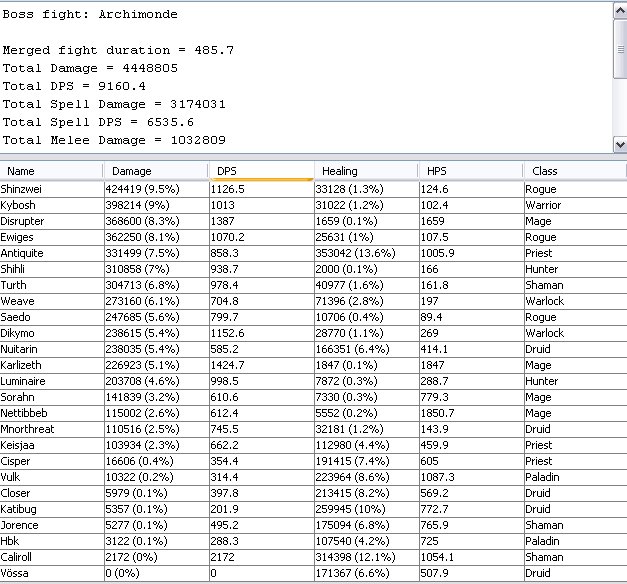This screenshot has width=627, height=584.
Task: Click the name Disrupter
Action: click(22, 221)
